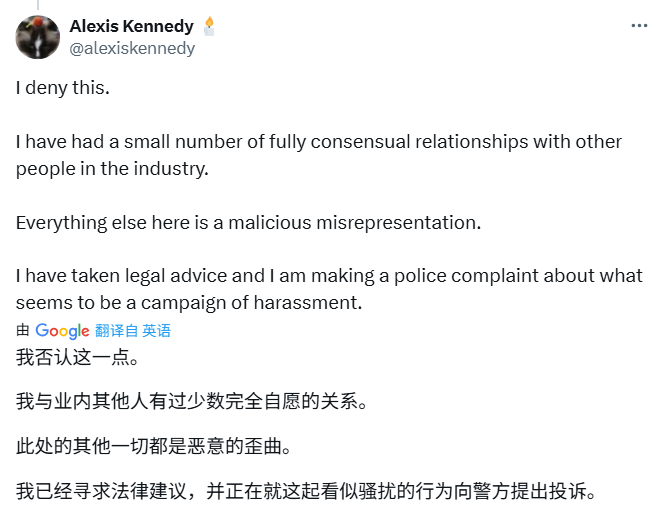The image size is (660, 520).
Task: Open Alexis Kennedy's profile avatar
Action: point(37,38)
